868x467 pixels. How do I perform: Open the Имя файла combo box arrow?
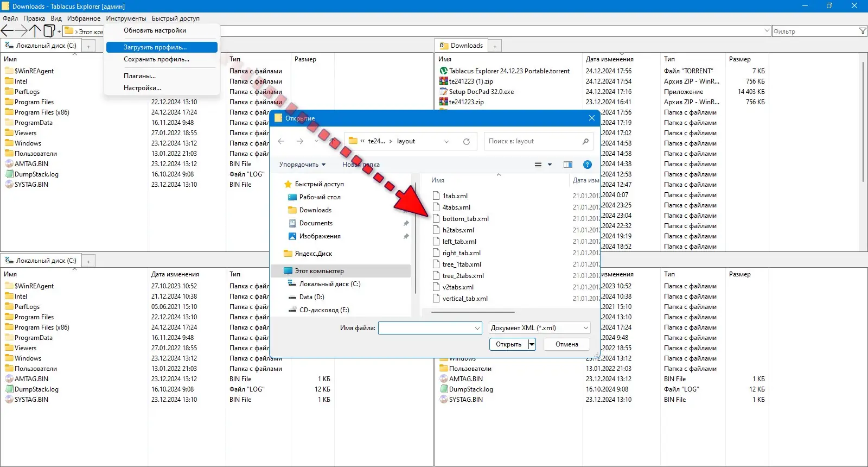pyautogui.click(x=477, y=328)
